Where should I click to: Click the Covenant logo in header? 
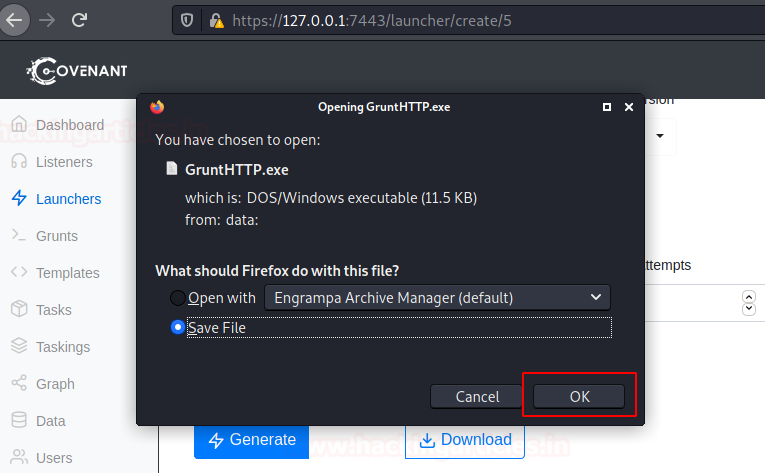(x=77, y=71)
